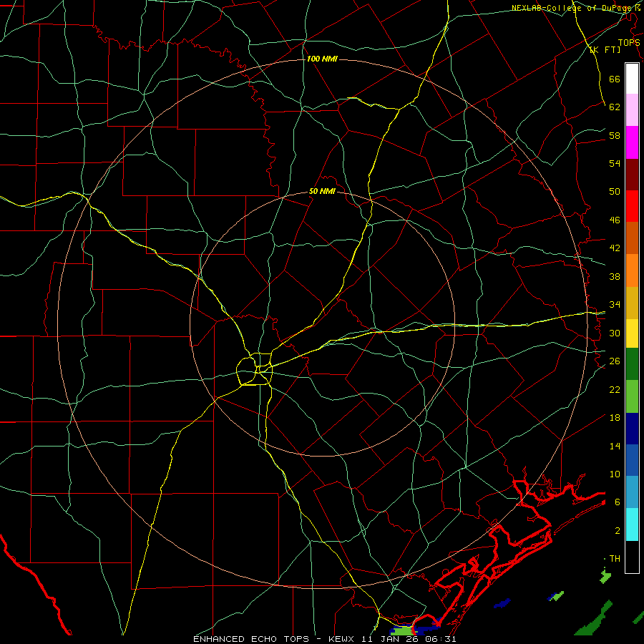The height and width of the screenshot is (644, 644).
Task: Click the 30 value on the legend
Action: click(x=615, y=333)
